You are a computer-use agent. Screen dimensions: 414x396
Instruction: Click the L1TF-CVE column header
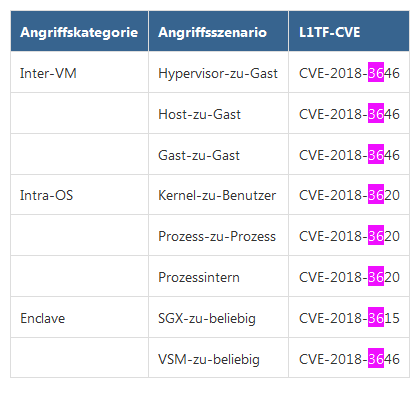[x=349, y=31]
